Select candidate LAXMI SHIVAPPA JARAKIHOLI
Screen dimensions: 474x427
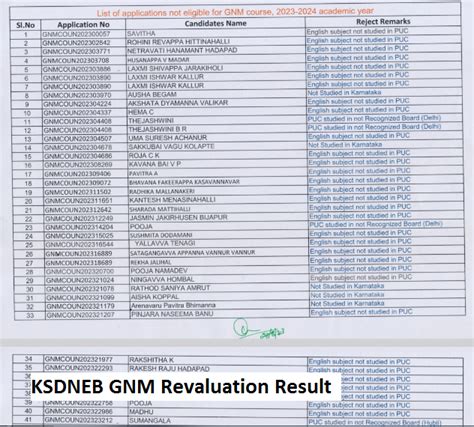[175, 68]
